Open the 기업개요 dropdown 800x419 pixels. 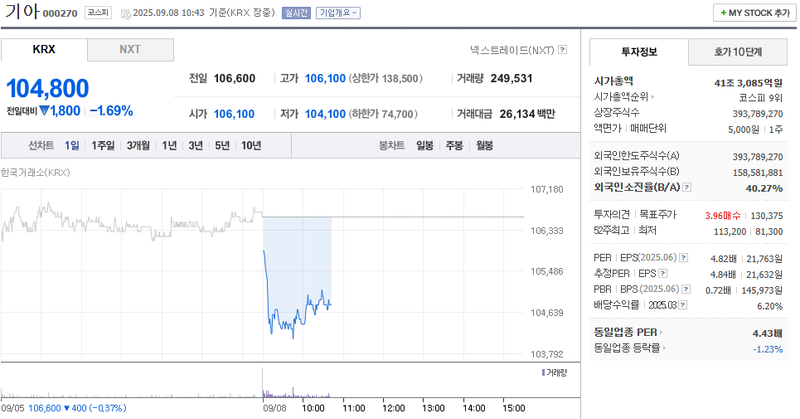point(338,13)
